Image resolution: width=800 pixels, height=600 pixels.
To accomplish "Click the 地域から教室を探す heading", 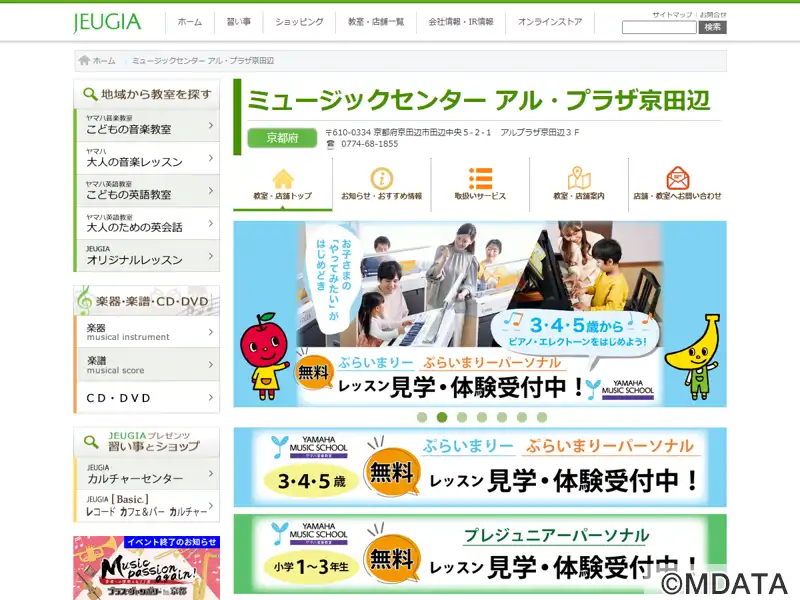I will 156,94.
